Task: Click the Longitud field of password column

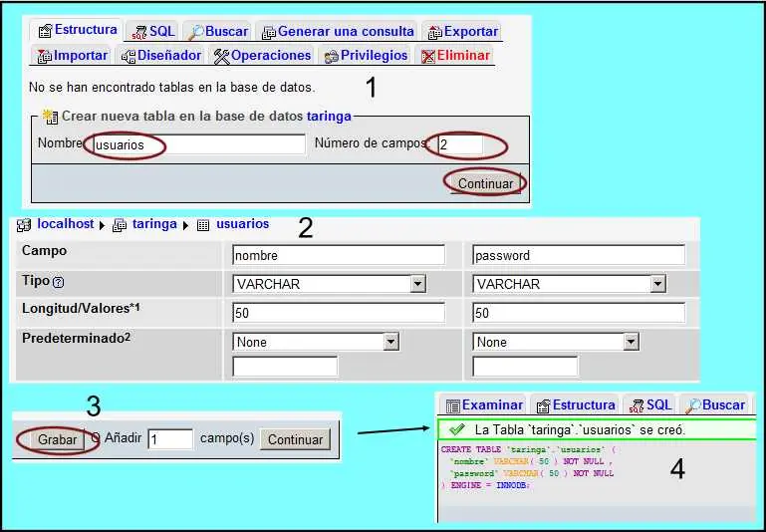Action: tap(579, 313)
